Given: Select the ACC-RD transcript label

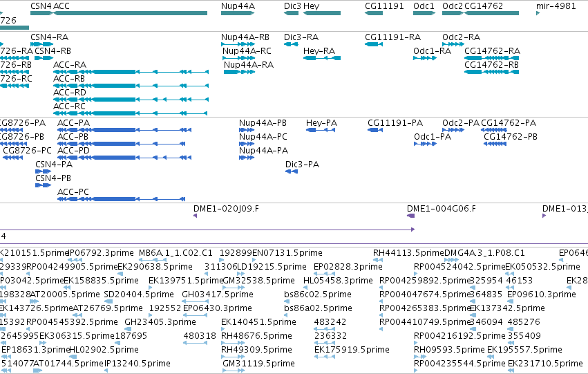Looking at the screenshot, I should tap(70, 93).
